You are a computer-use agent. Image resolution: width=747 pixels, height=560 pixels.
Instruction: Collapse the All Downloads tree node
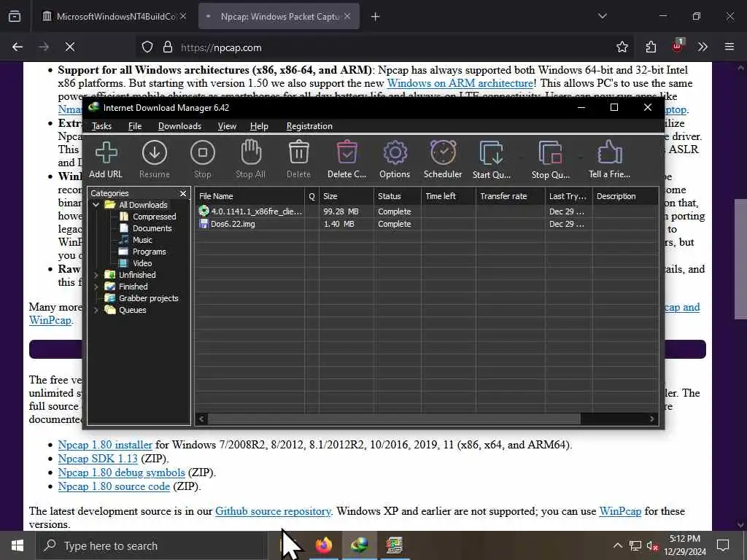tap(96, 205)
